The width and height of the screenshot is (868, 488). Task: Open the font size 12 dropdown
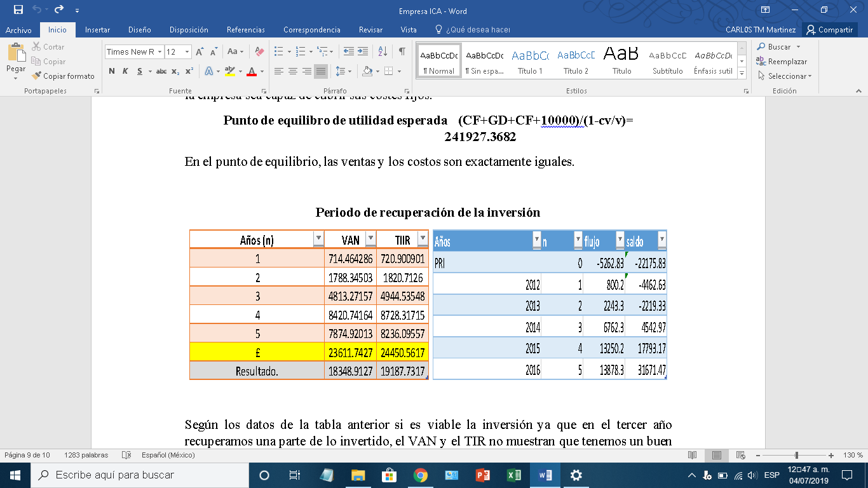click(187, 52)
